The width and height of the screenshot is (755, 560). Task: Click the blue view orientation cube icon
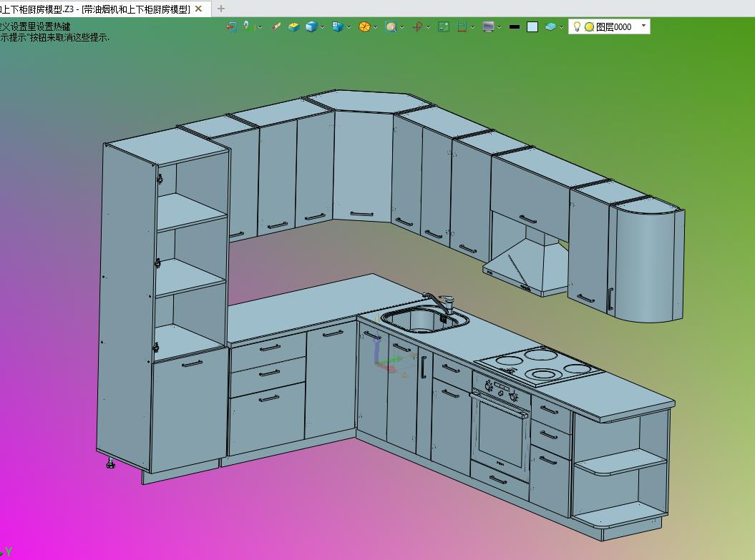[x=337, y=26]
